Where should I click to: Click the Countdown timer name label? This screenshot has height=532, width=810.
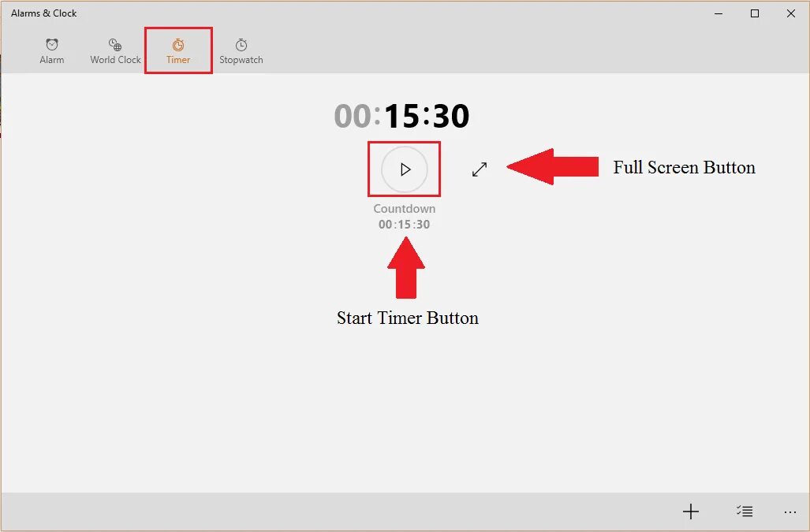click(405, 209)
